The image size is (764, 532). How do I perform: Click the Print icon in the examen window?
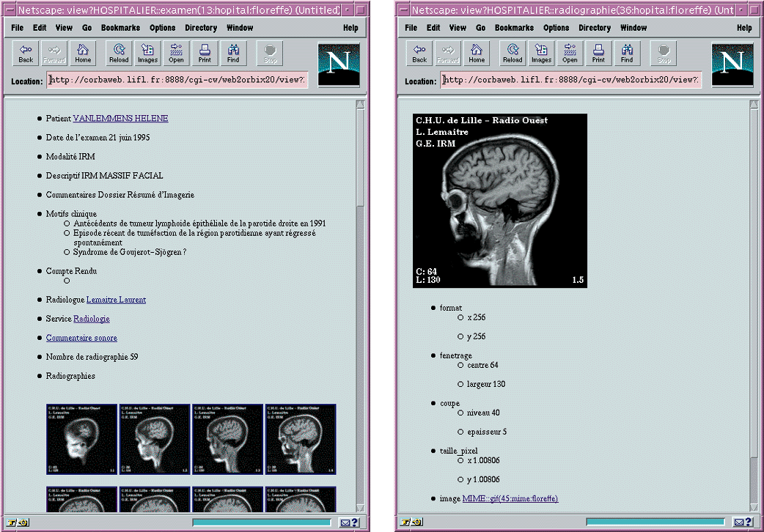pyautogui.click(x=205, y=53)
